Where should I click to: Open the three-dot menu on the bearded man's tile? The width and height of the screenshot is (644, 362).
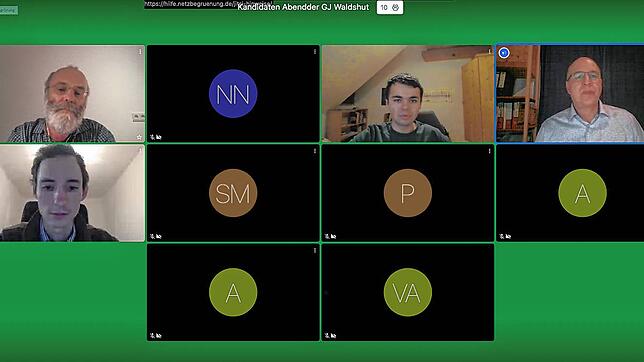[140, 52]
